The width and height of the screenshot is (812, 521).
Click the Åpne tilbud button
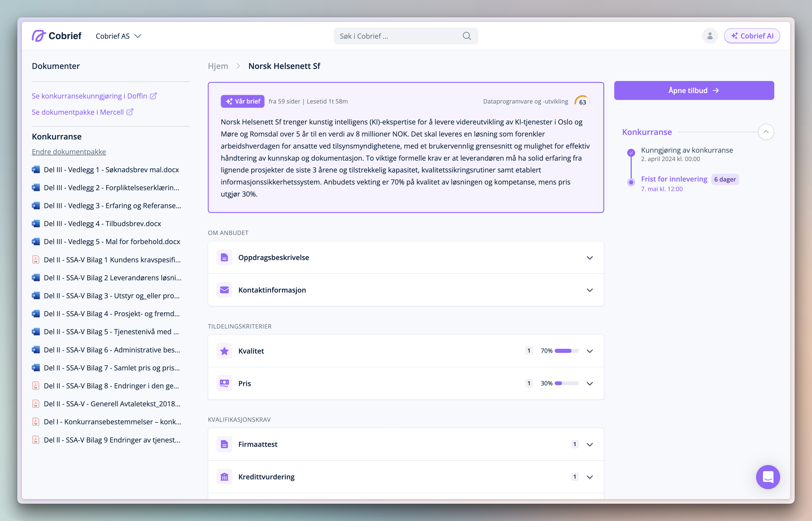point(694,91)
